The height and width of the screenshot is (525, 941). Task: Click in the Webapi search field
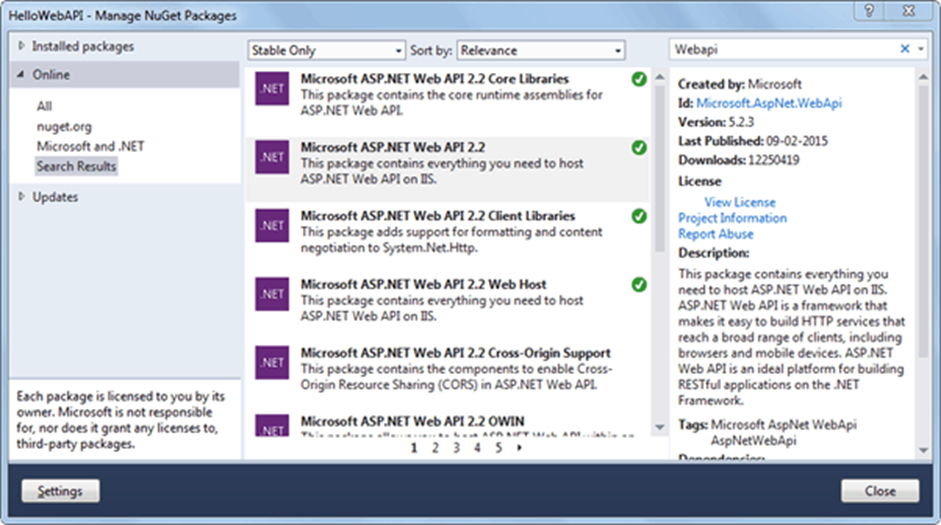(x=783, y=49)
